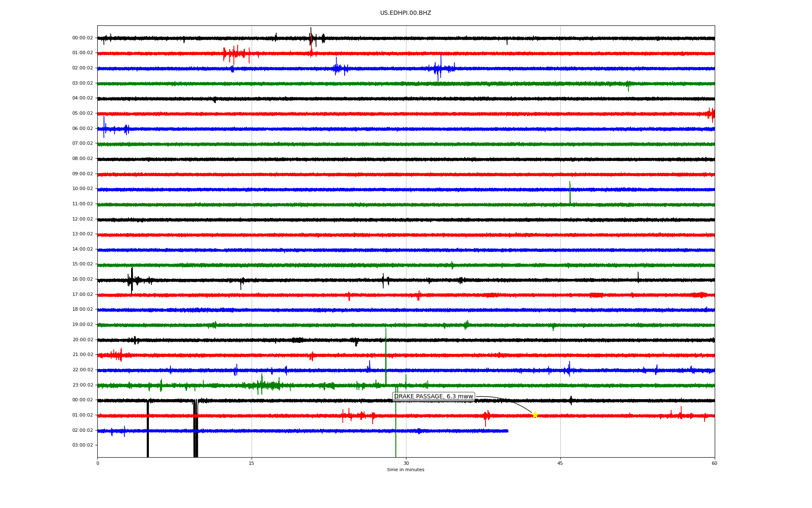Click the plot title US.EDHPI.00.BHZ
This screenshot has width=812, height=508.
pyautogui.click(x=406, y=13)
